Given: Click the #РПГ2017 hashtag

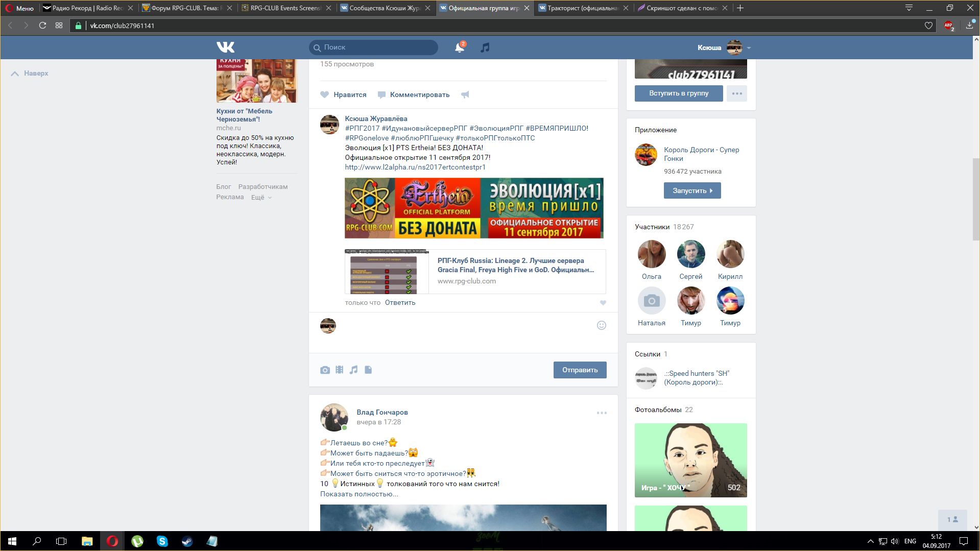Looking at the screenshot, I should [x=362, y=128].
